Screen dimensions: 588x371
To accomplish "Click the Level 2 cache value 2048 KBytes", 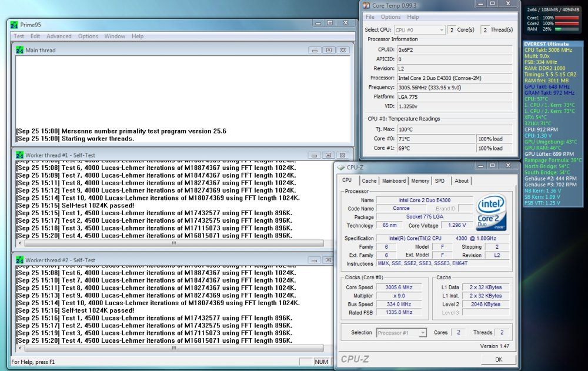I will click(x=486, y=304).
